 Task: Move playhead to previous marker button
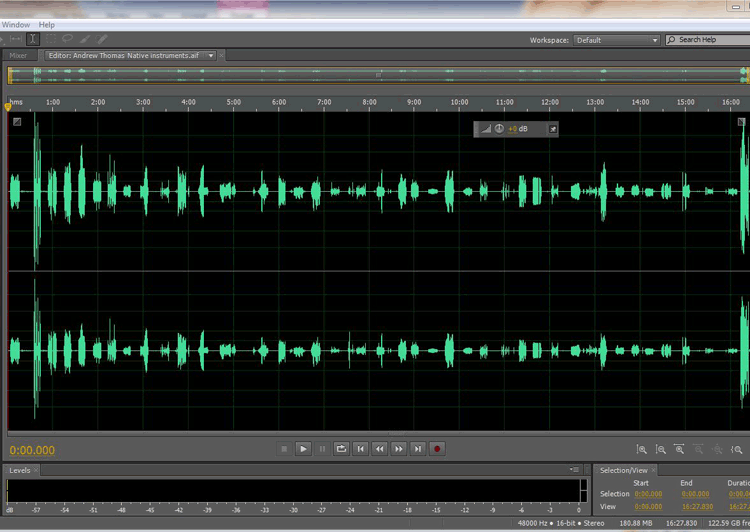coord(360,449)
